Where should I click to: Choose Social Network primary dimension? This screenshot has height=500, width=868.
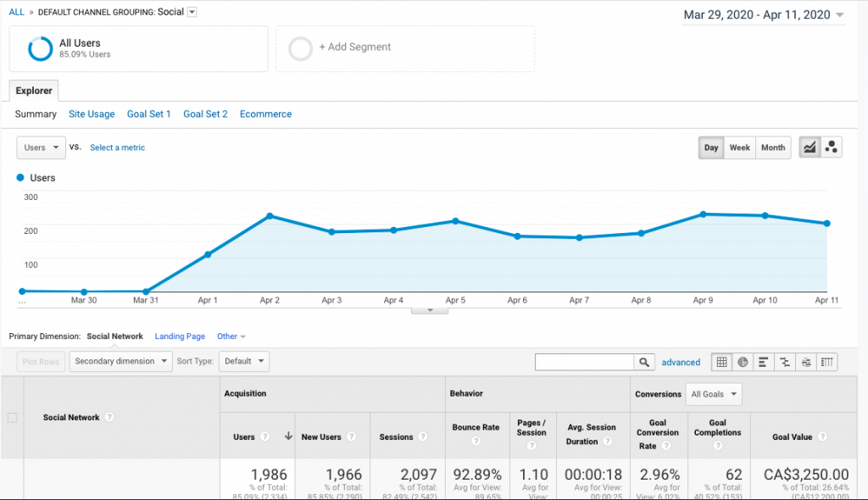click(x=114, y=336)
